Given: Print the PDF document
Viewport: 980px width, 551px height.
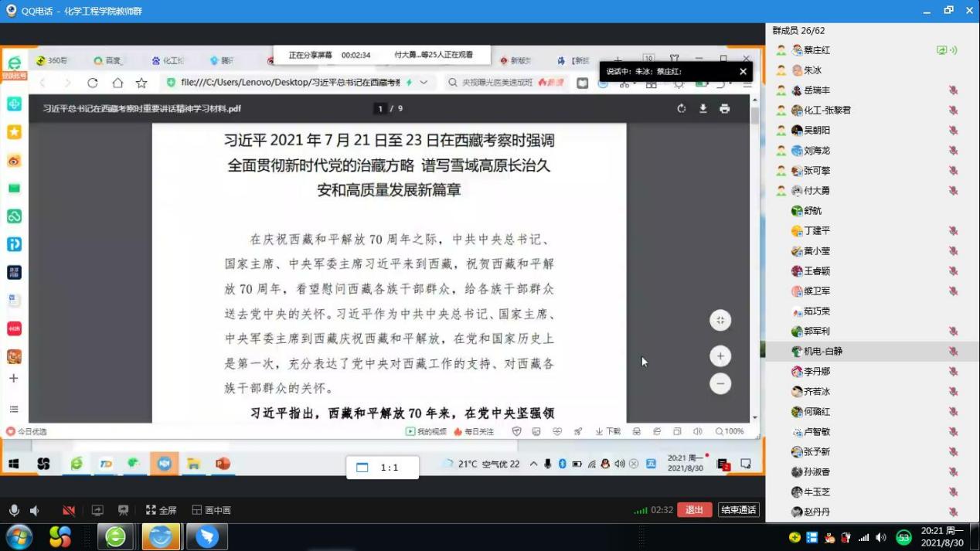Looking at the screenshot, I should (724, 109).
